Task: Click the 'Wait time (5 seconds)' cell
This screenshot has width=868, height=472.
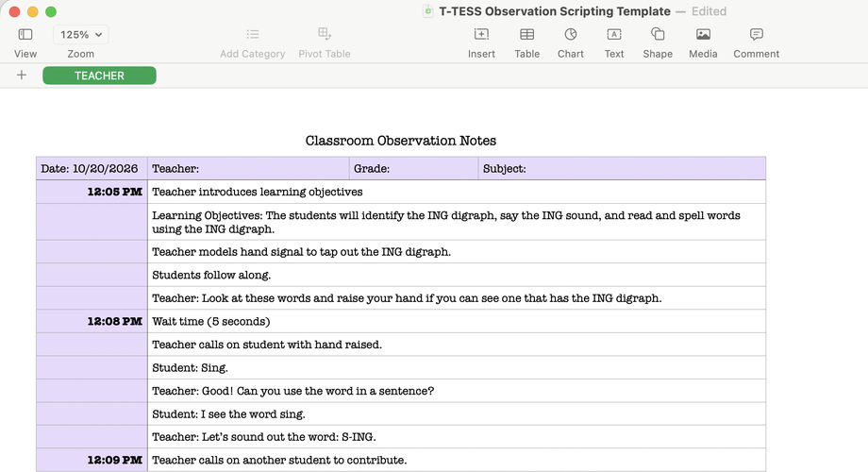Action: coord(457,321)
